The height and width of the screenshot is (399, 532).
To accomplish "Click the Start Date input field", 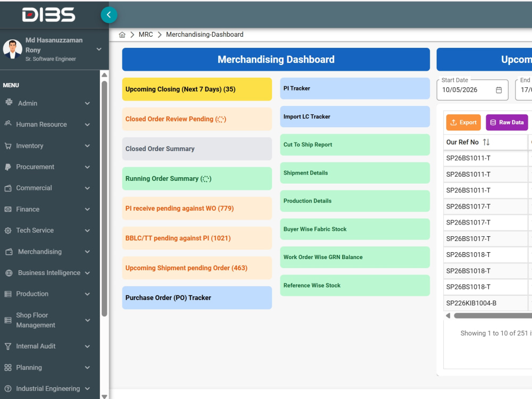I will [x=472, y=90].
